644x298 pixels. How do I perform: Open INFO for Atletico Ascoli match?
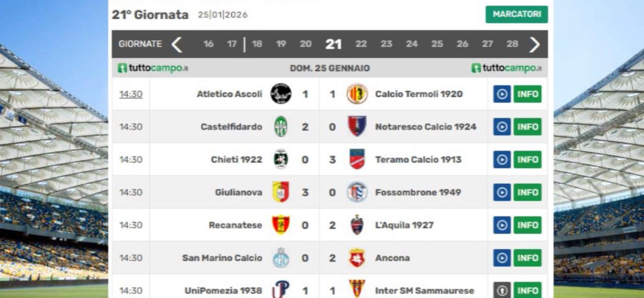pyautogui.click(x=527, y=94)
